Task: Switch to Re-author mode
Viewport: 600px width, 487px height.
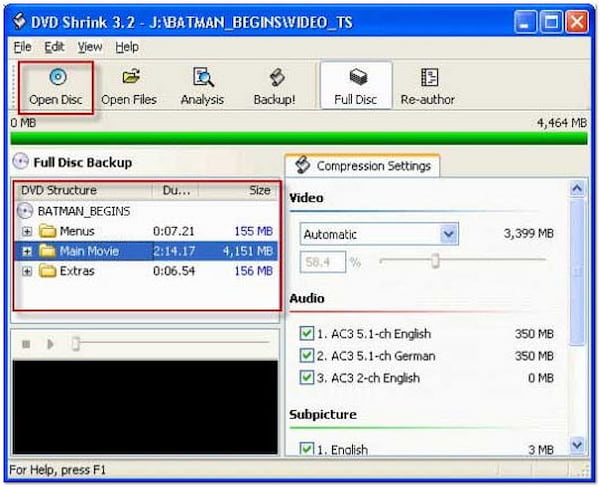Action: tap(427, 88)
